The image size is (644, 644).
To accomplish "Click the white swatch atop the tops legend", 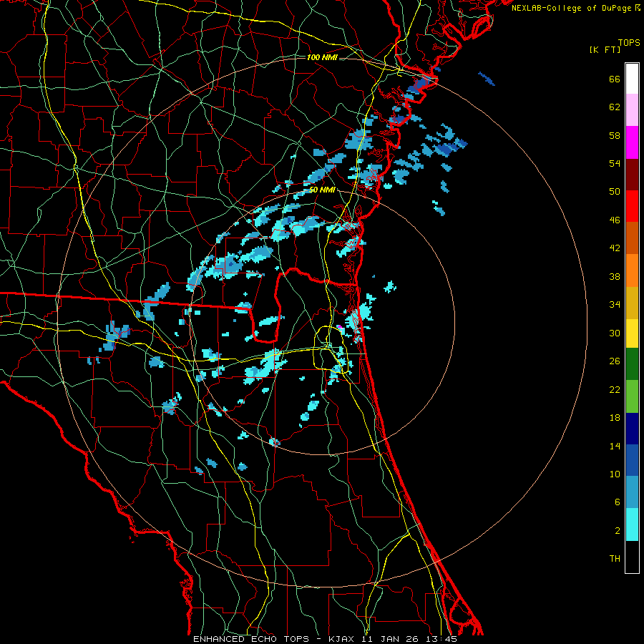I will pos(632,79).
